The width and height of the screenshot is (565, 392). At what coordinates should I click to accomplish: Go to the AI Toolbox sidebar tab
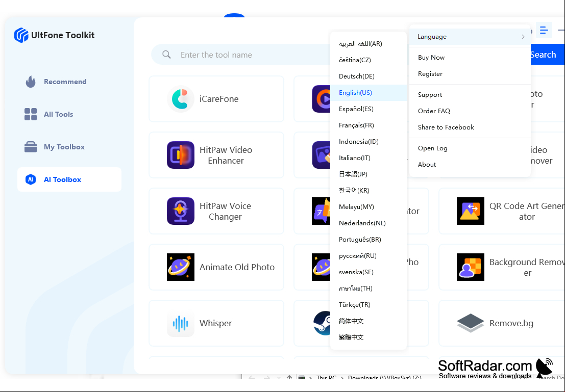[x=69, y=179]
